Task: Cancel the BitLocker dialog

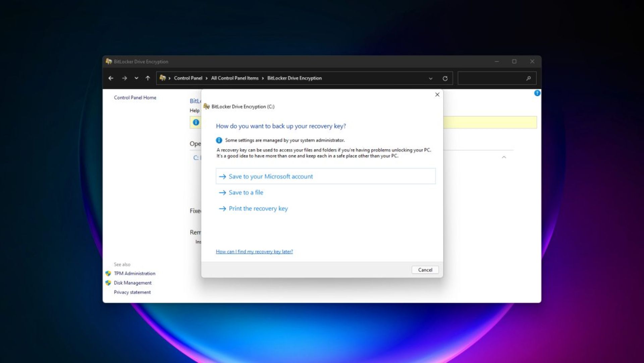Action: [x=425, y=270]
